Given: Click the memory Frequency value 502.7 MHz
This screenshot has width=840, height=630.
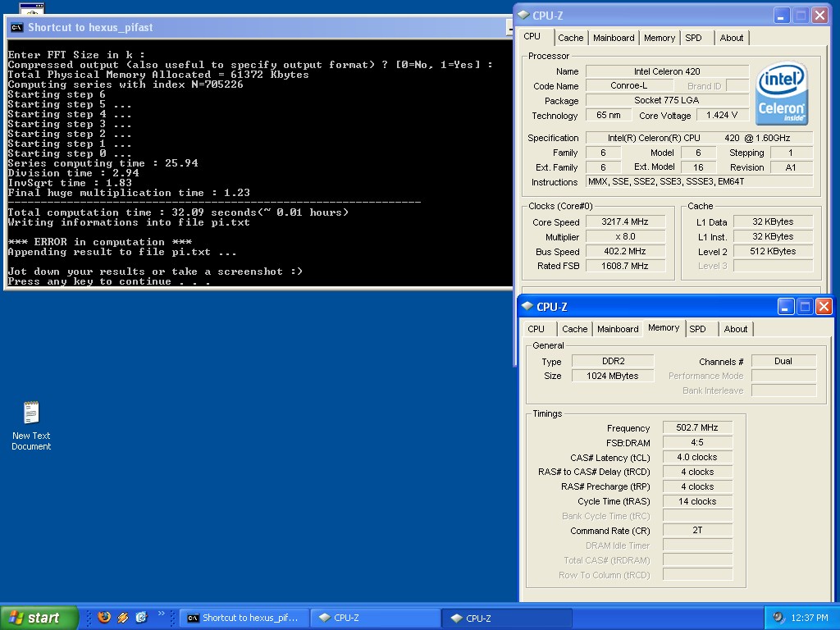Looking at the screenshot, I should (x=697, y=427).
